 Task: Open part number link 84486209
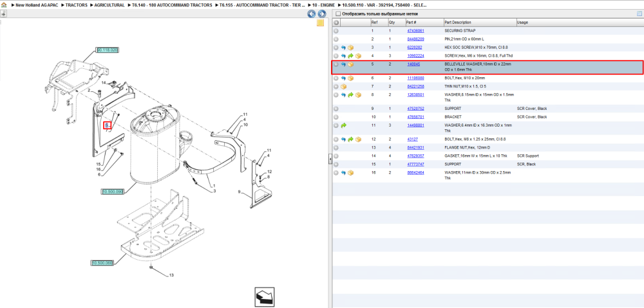(x=415, y=39)
